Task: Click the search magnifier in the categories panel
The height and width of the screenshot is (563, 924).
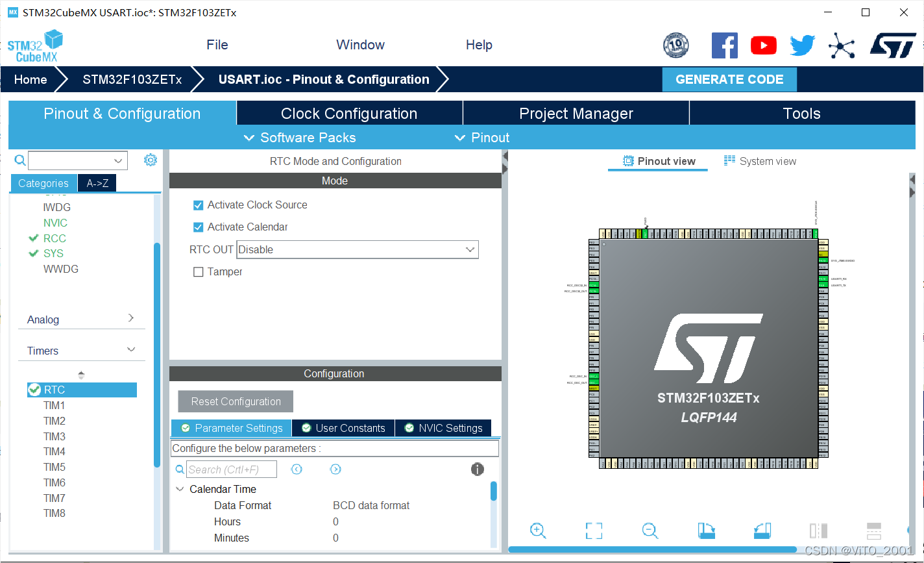Action: (20, 160)
